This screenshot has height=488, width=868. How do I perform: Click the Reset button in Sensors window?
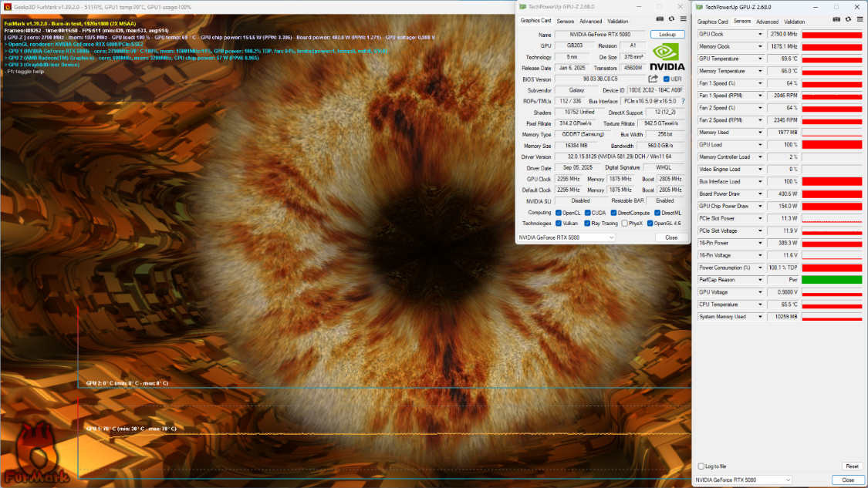coord(852,466)
